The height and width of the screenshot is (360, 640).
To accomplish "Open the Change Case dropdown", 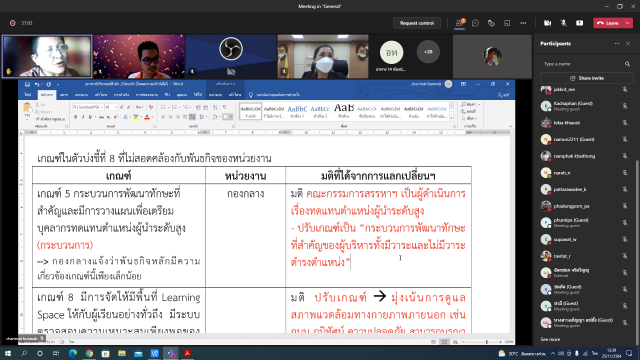I will 139,107.
